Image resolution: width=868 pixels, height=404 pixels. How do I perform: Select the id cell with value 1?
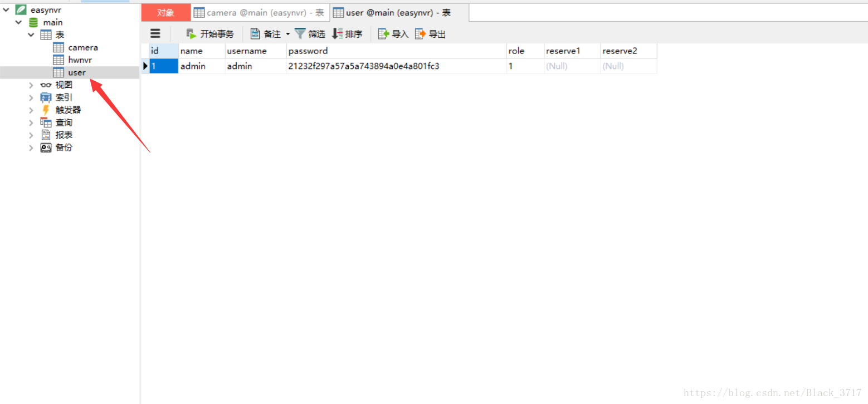tap(164, 66)
